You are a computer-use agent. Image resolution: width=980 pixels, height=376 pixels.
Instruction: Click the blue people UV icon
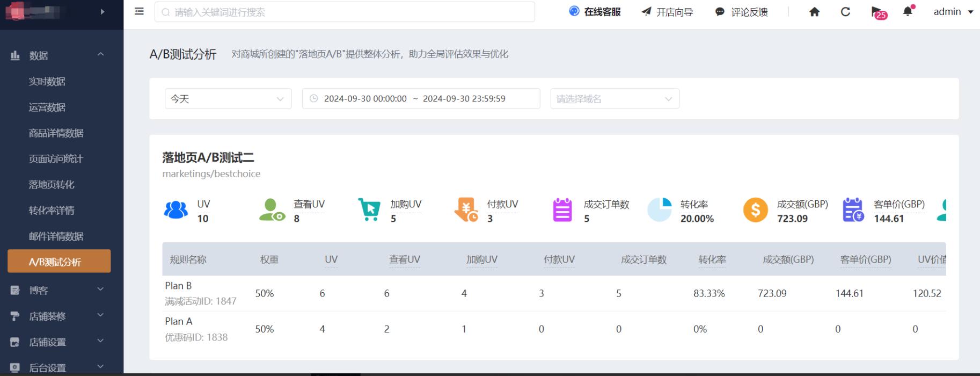175,210
